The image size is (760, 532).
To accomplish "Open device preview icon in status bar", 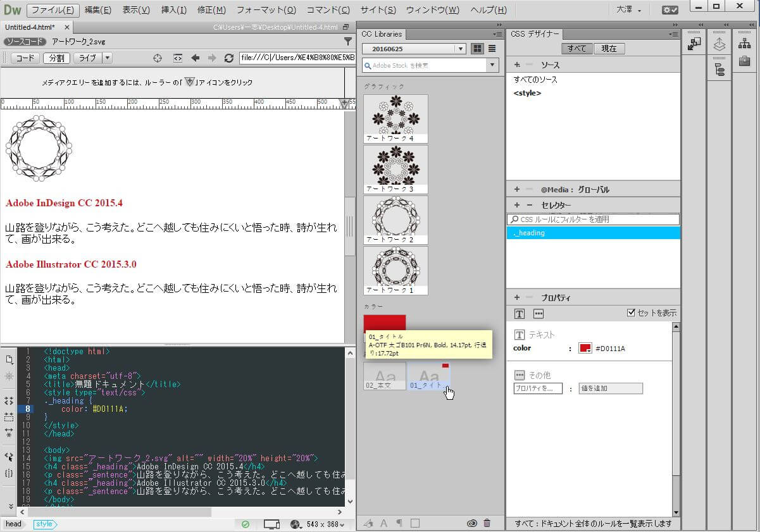I will coord(271,524).
